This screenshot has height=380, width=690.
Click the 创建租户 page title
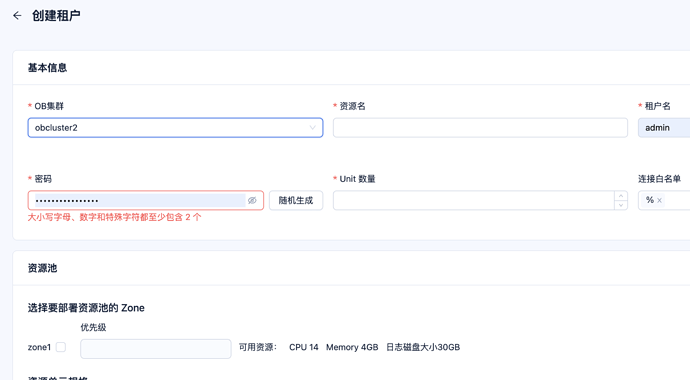click(56, 16)
